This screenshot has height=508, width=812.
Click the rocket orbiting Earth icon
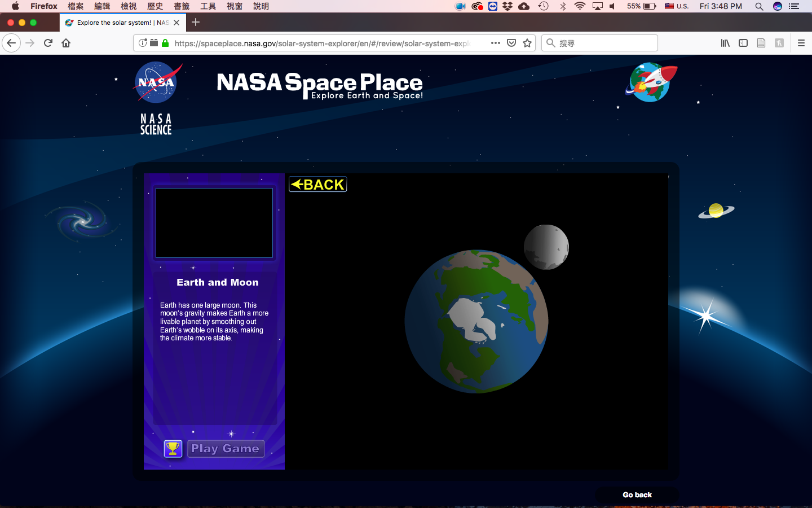[x=651, y=82]
